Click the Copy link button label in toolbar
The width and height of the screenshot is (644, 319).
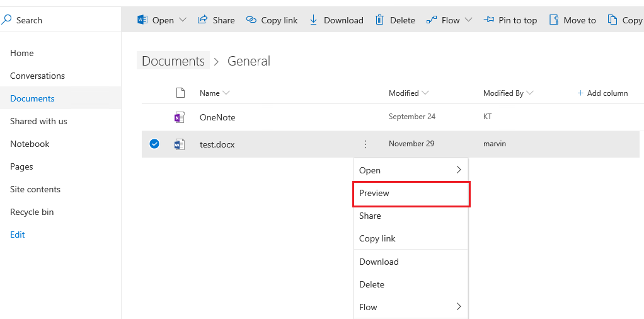(x=279, y=20)
